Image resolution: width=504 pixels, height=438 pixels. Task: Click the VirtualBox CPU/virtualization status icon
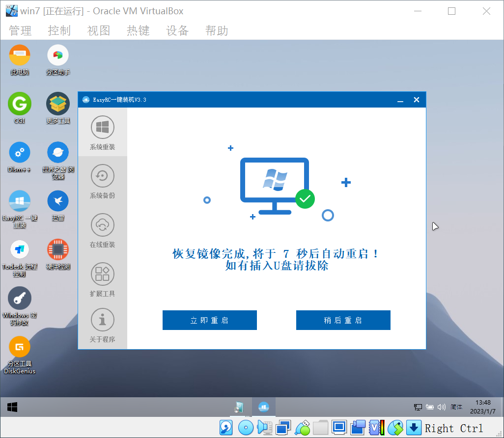pyautogui.click(x=377, y=428)
